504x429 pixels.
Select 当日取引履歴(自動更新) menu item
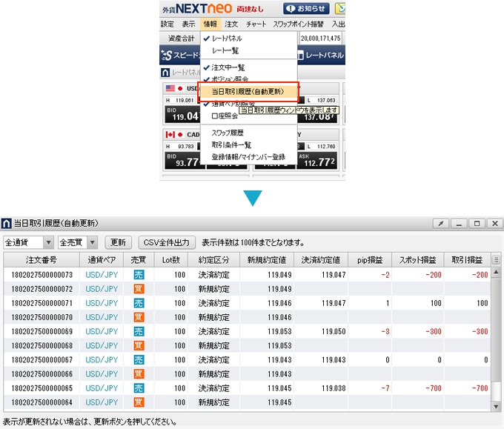click(x=248, y=91)
